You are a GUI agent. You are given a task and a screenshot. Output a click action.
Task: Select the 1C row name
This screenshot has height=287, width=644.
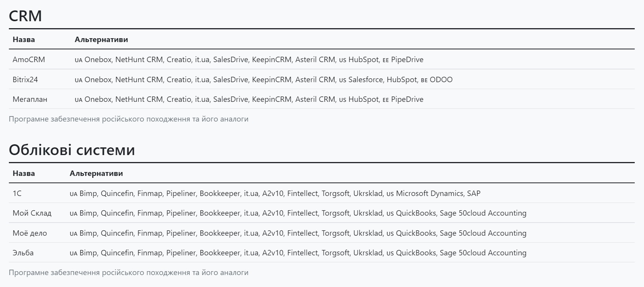point(17,193)
